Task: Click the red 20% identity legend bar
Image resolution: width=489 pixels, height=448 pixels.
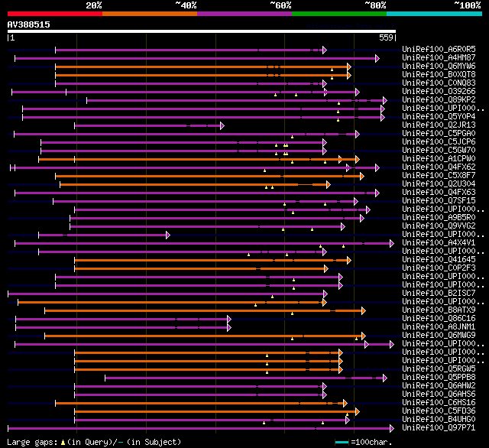Action: tap(55, 14)
